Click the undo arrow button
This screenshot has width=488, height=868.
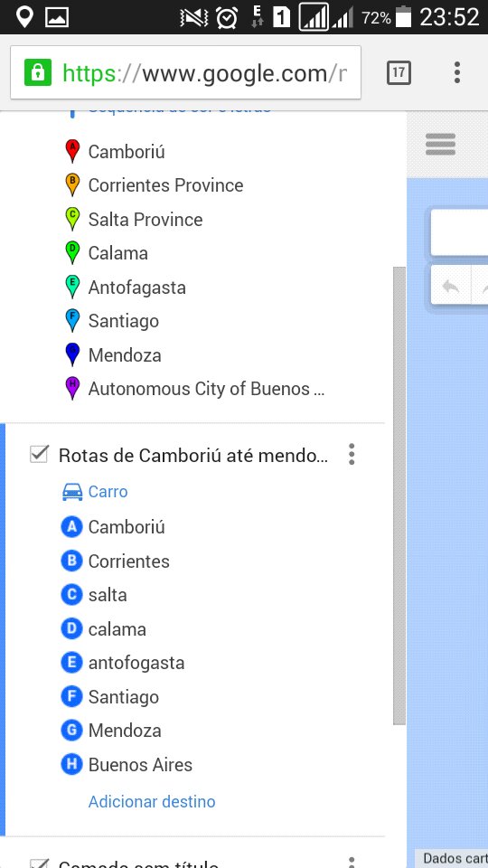[x=451, y=287]
